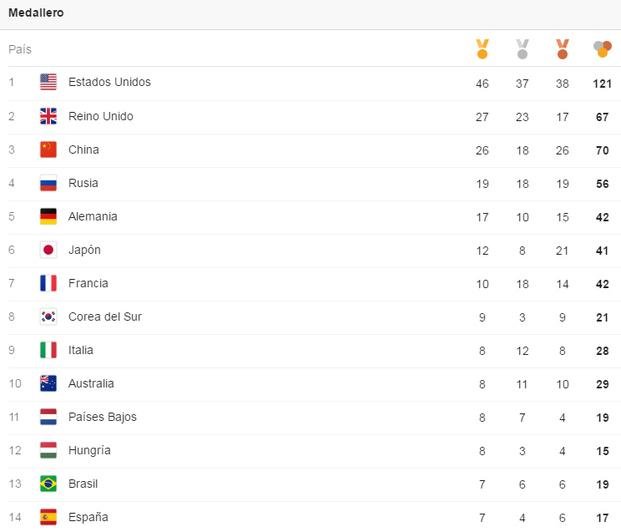Click the Brasil flag icon
The image size is (621, 532).
[x=48, y=484]
